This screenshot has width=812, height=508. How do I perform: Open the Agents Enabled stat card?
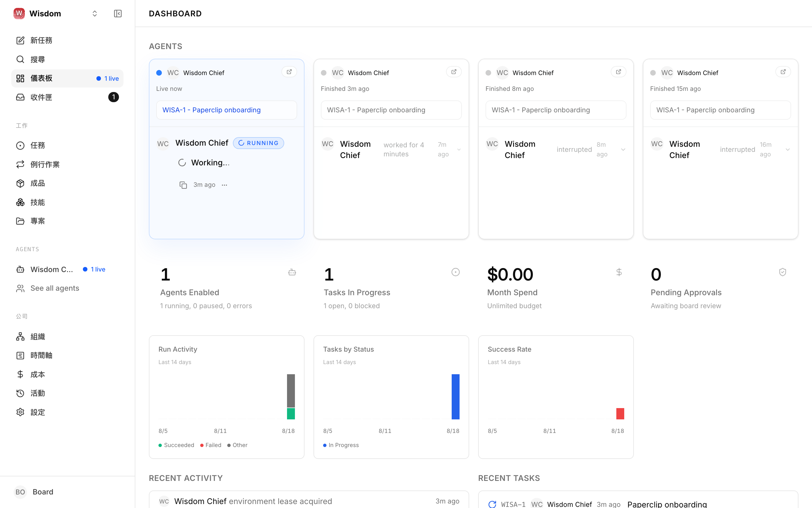coord(228,288)
